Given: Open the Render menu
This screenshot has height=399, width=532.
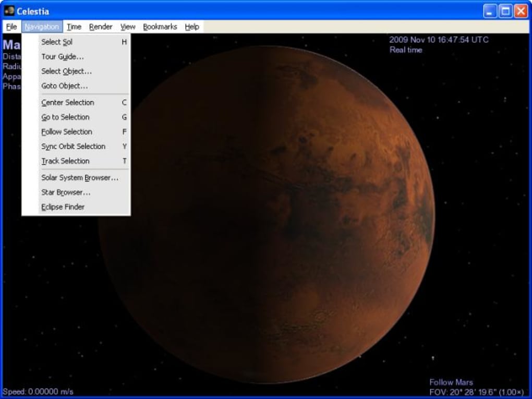Looking at the screenshot, I should click(101, 27).
